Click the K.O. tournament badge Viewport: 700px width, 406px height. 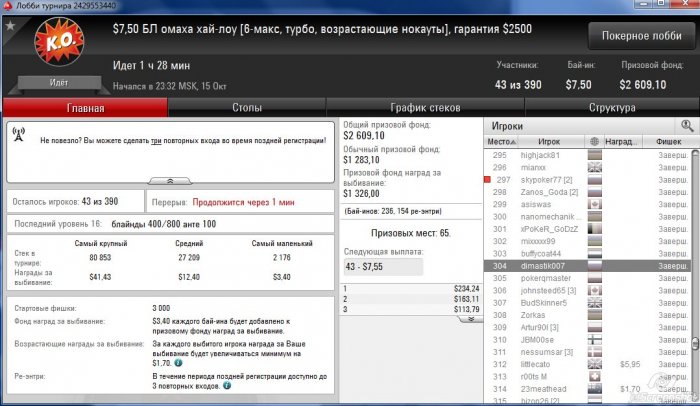tap(59, 42)
